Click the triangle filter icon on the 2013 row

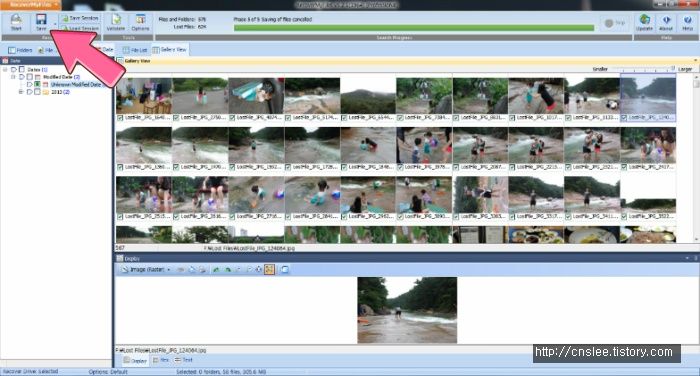(29, 92)
